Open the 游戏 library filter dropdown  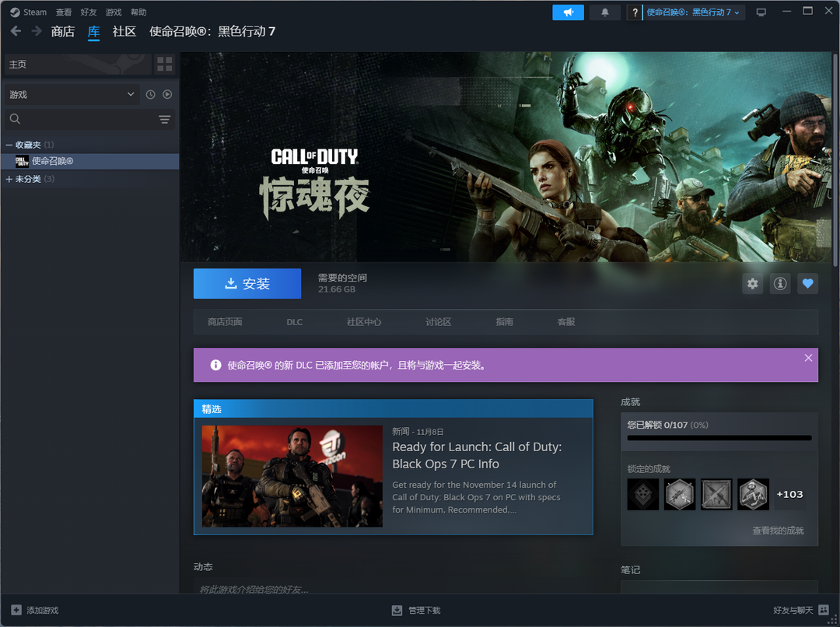[x=72, y=95]
